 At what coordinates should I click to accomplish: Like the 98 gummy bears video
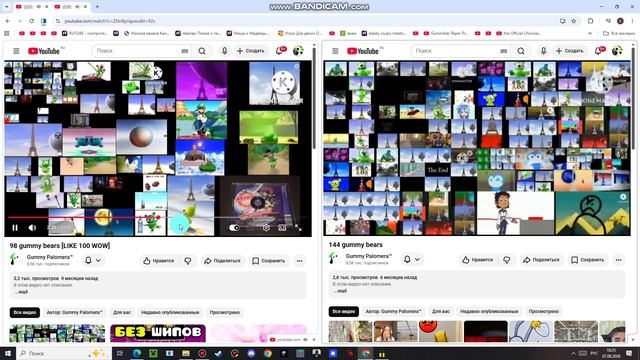[158, 261]
